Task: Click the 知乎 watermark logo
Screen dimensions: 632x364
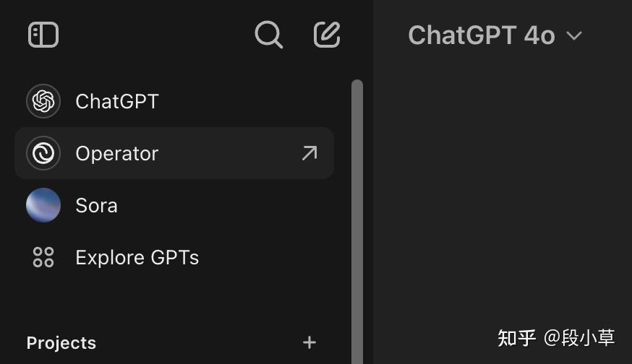Action: point(516,337)
